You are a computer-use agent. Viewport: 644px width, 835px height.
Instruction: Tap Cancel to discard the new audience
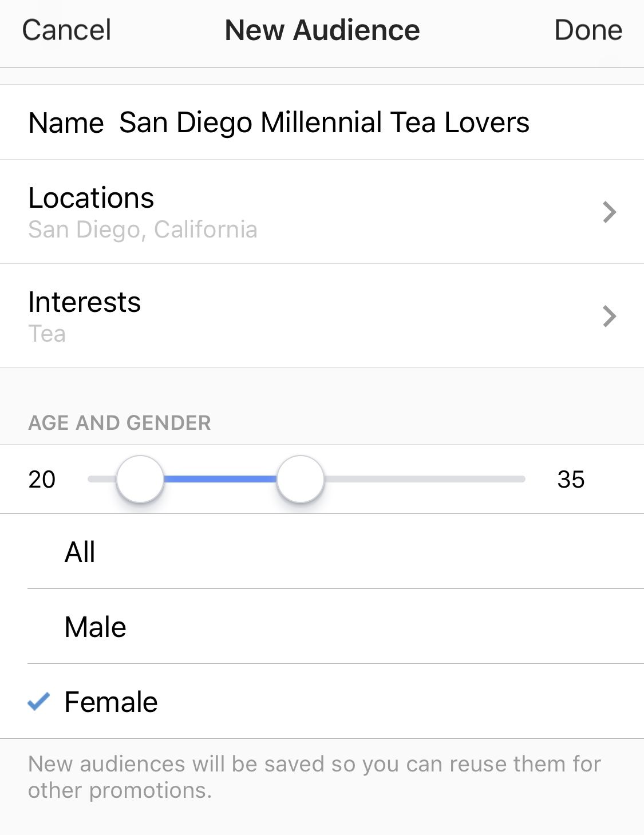click(66, 30)
